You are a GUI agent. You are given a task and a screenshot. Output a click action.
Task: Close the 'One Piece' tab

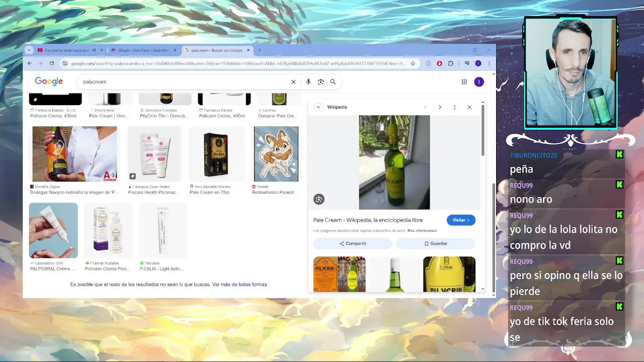click(175, 50)
